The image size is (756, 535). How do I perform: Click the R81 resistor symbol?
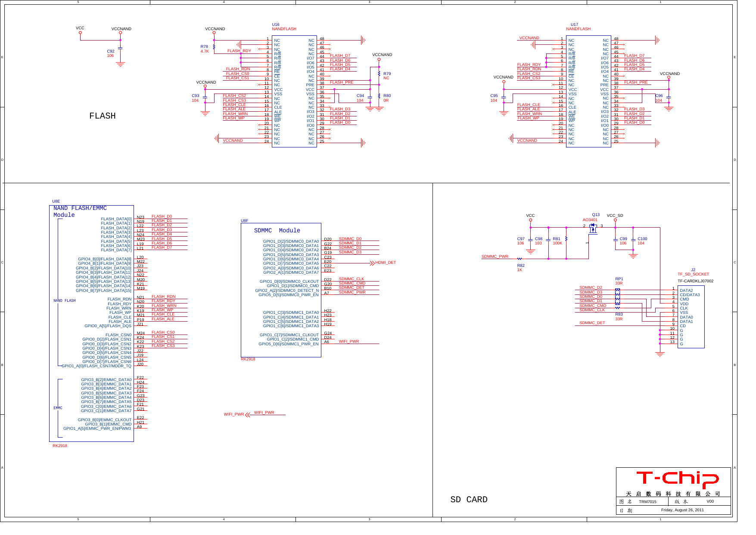566,238
